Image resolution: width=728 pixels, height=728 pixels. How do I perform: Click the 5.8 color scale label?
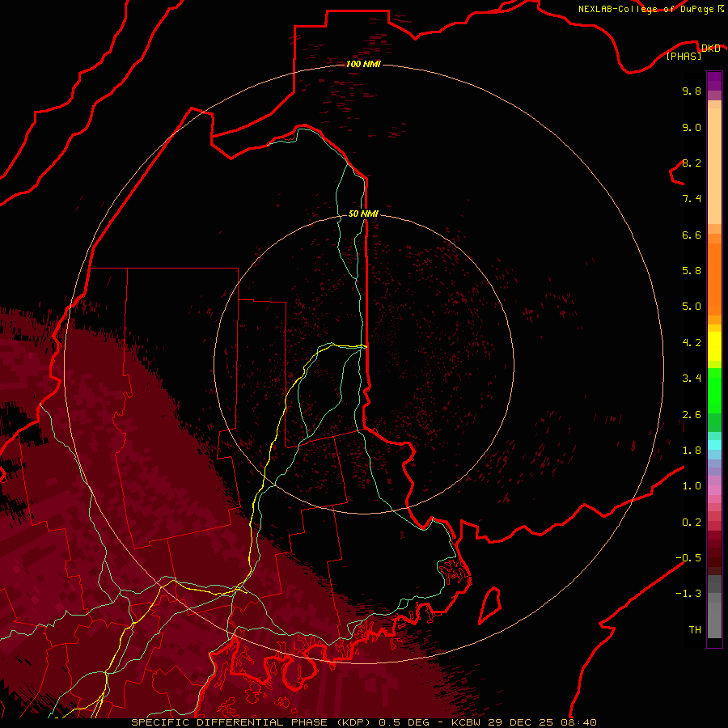tap(692, 271)
